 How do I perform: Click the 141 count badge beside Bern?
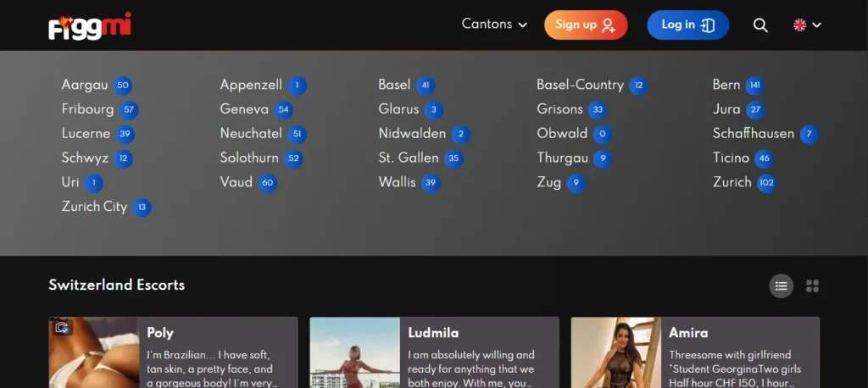coord(754,86)
